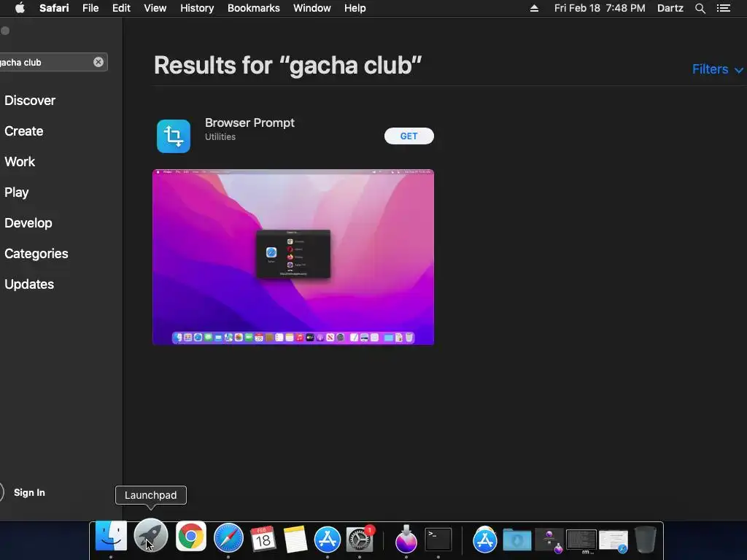Open the Browser Prompt app title
Image resolution: width=747 pixels, height=560 pixels.
click(x=249, y=122)
